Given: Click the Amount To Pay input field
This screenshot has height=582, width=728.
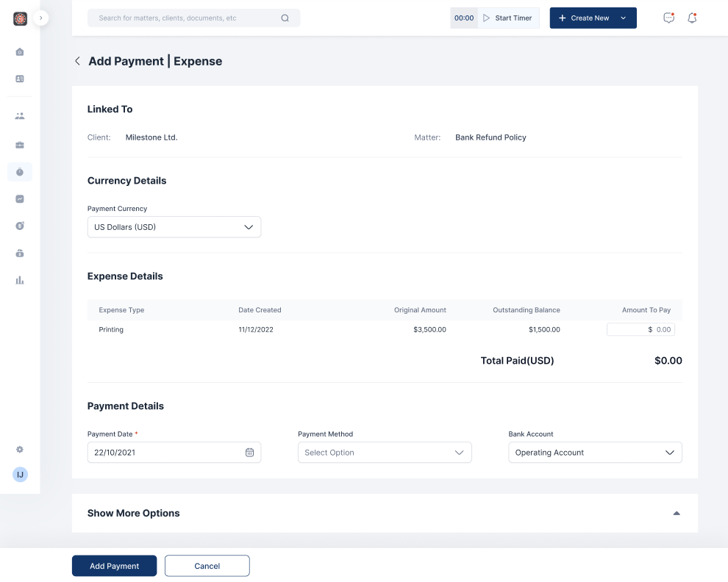Looking at the screenshot, I should [640, 330].
